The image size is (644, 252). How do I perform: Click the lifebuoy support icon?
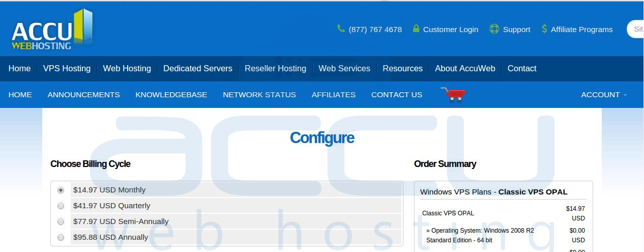[494, 29]
